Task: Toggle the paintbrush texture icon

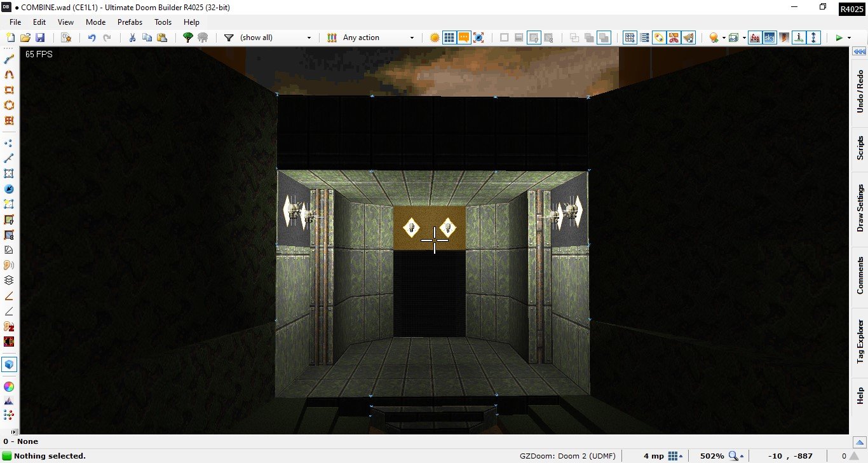Action: pyautogui.click(x=688, y=38)
